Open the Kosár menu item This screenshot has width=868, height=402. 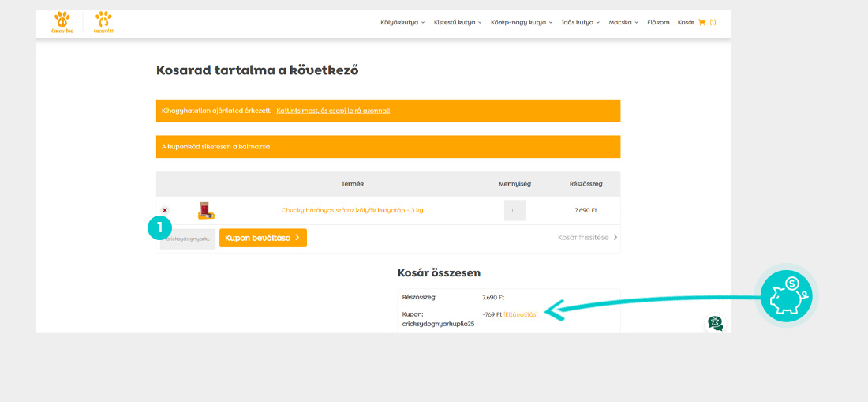point(685,22)
